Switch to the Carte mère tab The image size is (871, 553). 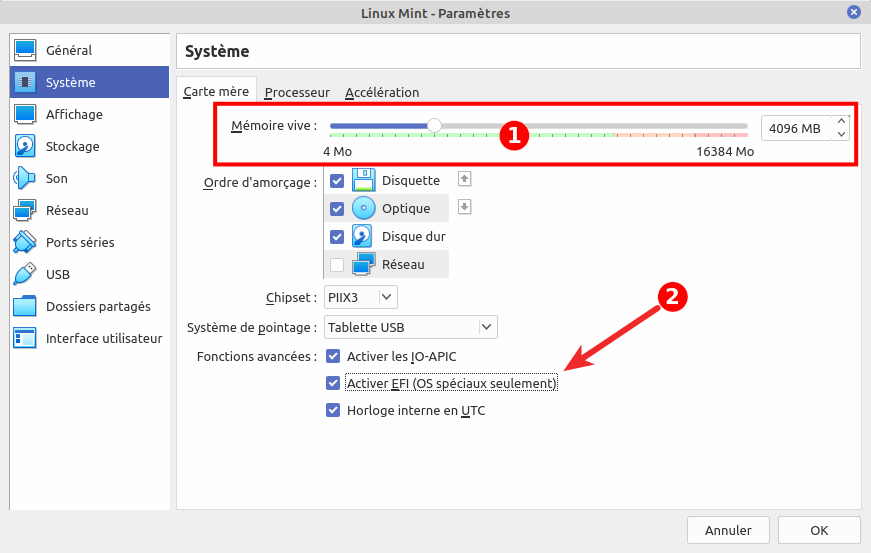(x=216, y=91)
